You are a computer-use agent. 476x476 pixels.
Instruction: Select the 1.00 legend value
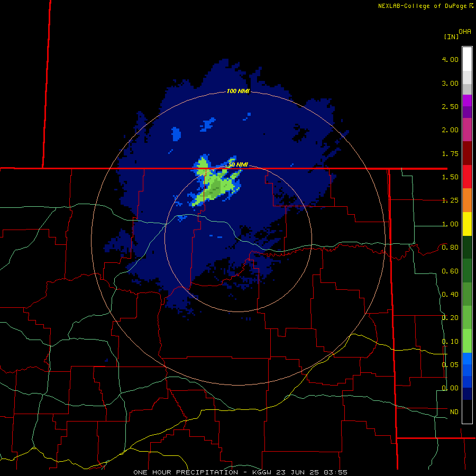point(450,224)
